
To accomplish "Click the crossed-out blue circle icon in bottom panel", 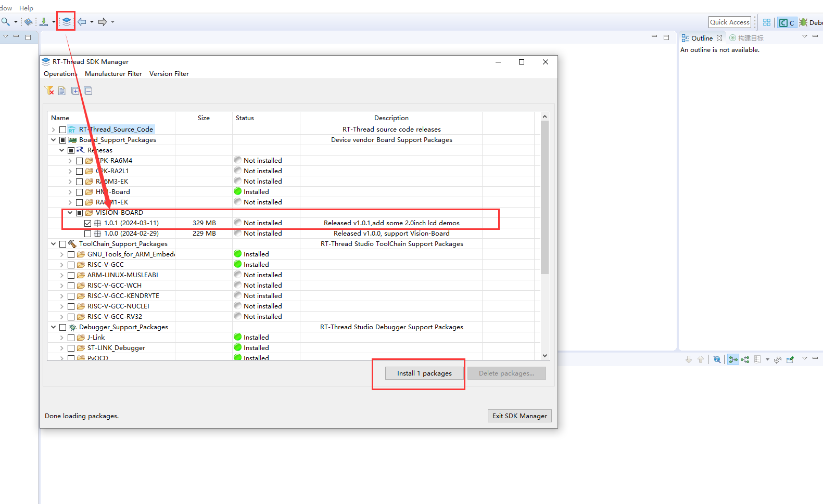I will [717, 359].
